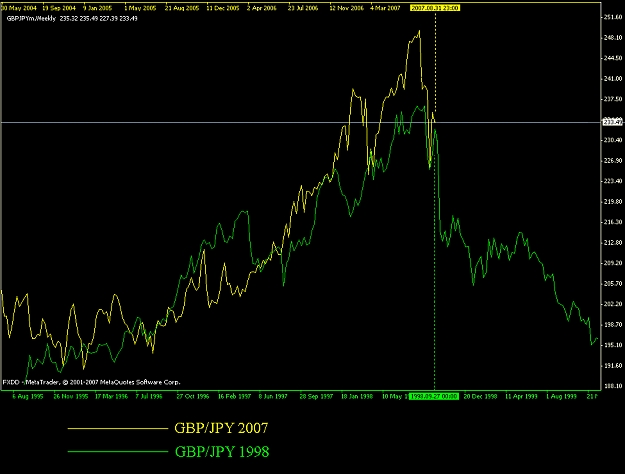The width and height of the screenshot is (625, 474).
Task: Click the green legend line sample
Action: 118,452
